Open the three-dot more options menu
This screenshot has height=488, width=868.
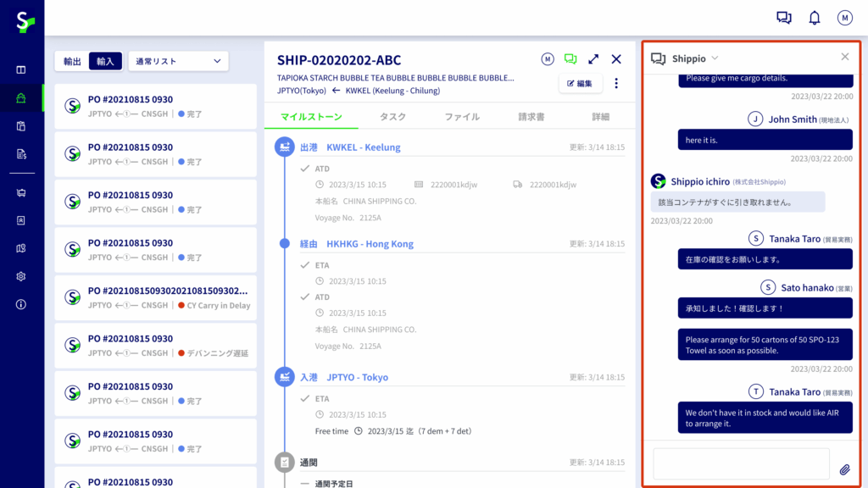pos(616,83)
